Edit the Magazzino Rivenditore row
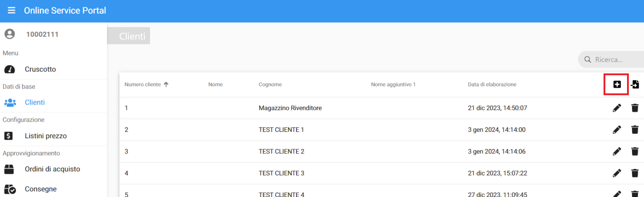 coord(617,108)
